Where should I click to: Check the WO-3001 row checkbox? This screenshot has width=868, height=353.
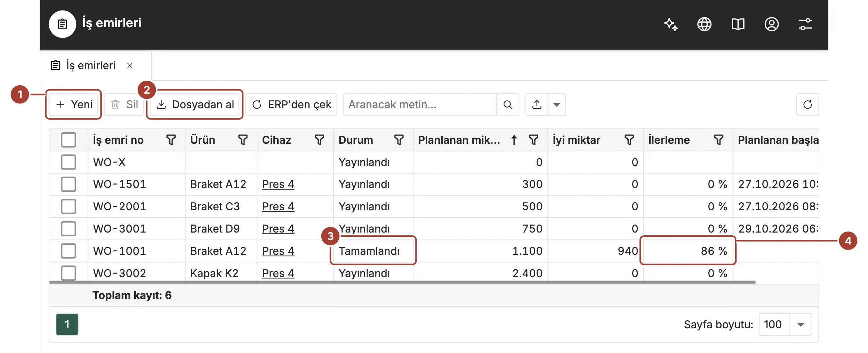click(x=69, y=229)
